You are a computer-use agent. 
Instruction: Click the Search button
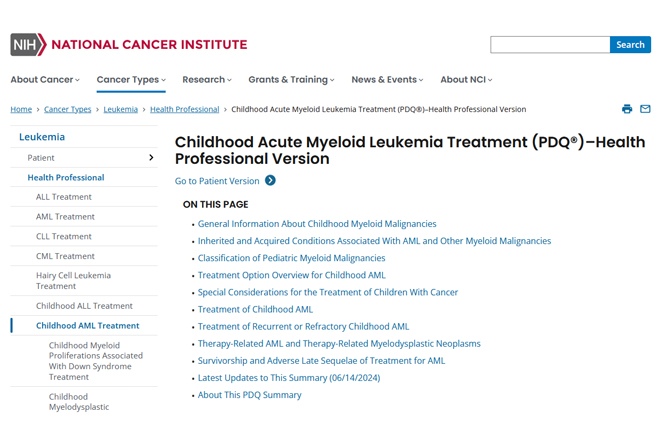point(630,45)
